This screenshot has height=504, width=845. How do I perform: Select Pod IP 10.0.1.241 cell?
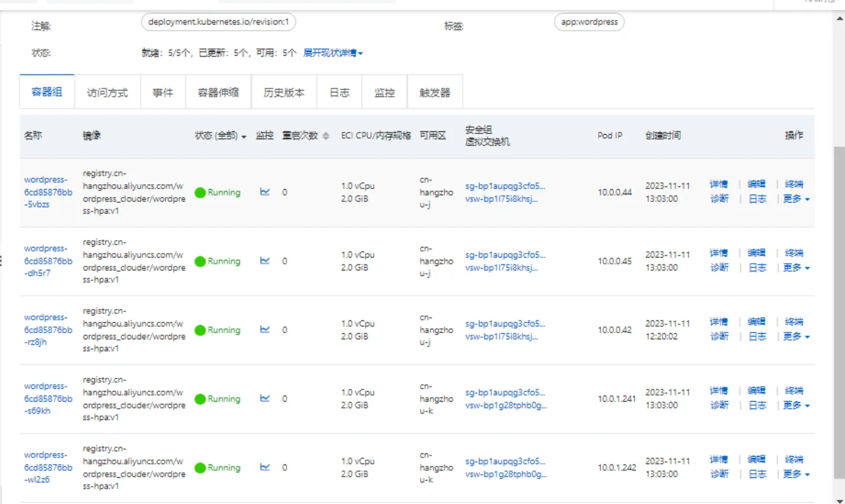[x=617, y=398]
